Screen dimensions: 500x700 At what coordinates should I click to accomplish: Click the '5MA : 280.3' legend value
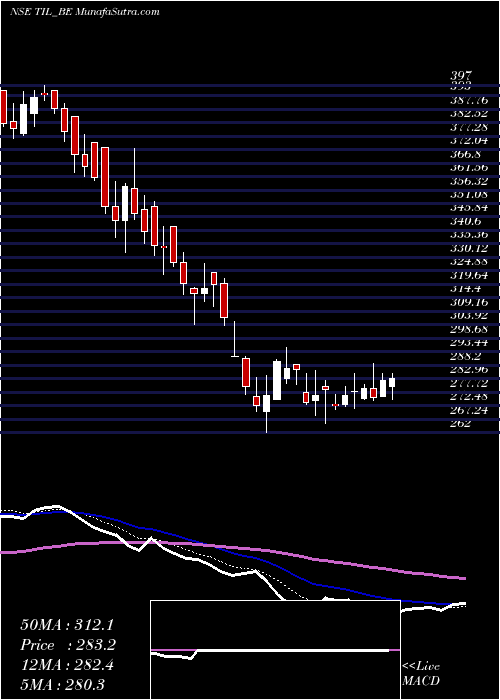pyautogui.click(x=62, y=684)
